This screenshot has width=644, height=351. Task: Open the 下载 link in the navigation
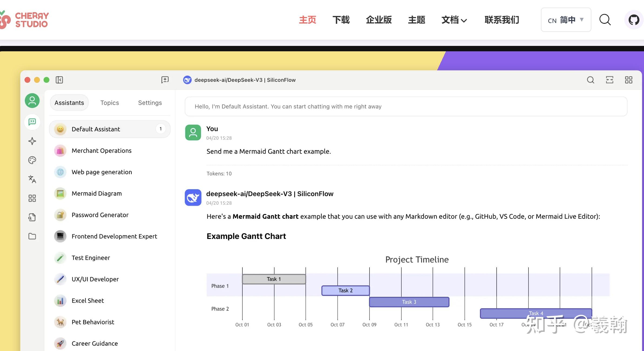(x=341, y=20)
